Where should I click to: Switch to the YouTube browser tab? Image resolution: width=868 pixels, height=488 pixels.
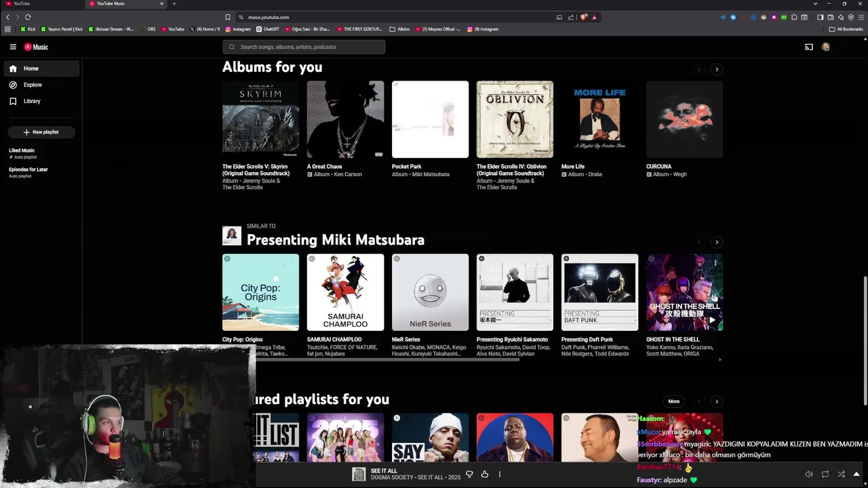[41, 3]
